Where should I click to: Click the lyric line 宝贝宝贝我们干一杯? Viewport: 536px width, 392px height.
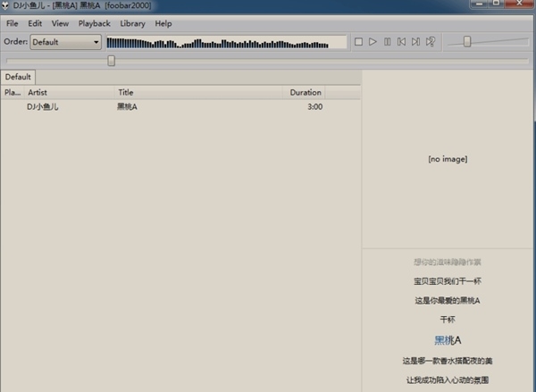coord(448,281)
